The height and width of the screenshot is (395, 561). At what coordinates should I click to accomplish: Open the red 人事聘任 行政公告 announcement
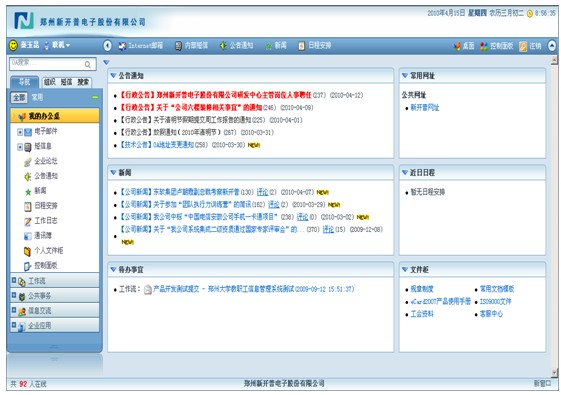[x=215, y=95]
